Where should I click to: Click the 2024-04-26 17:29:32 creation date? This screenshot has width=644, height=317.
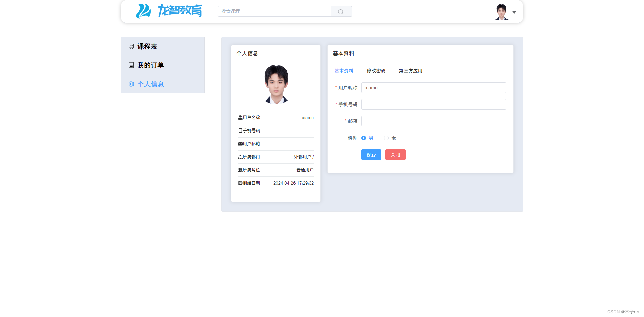(x=293, y=183)
